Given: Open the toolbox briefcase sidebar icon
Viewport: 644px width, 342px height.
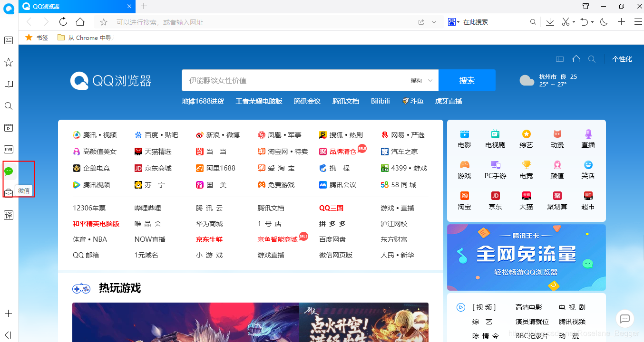Looking at the screenshot, I should pyautogui.click(x=9, y=192).
